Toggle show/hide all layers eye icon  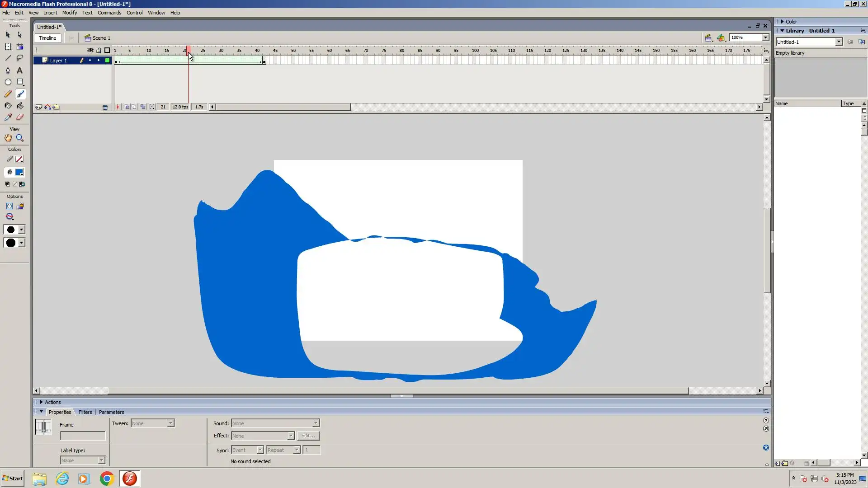coord(90,51)
